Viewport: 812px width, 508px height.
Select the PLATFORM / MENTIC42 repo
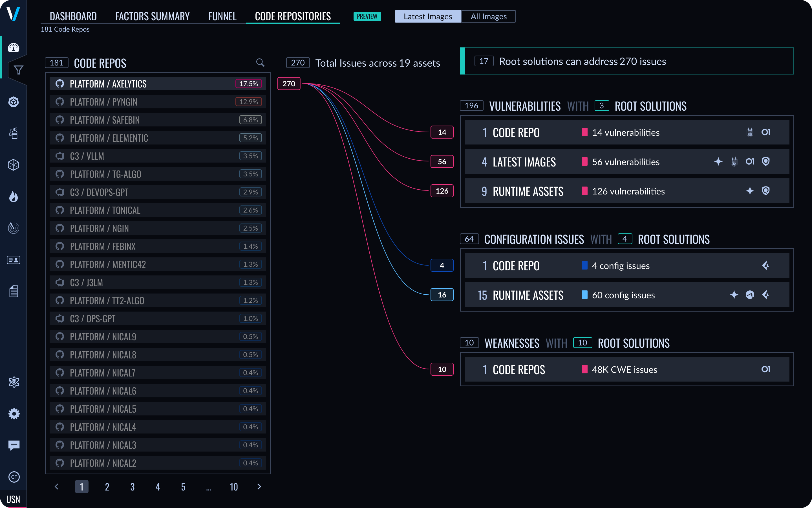[x=158, y=264]
